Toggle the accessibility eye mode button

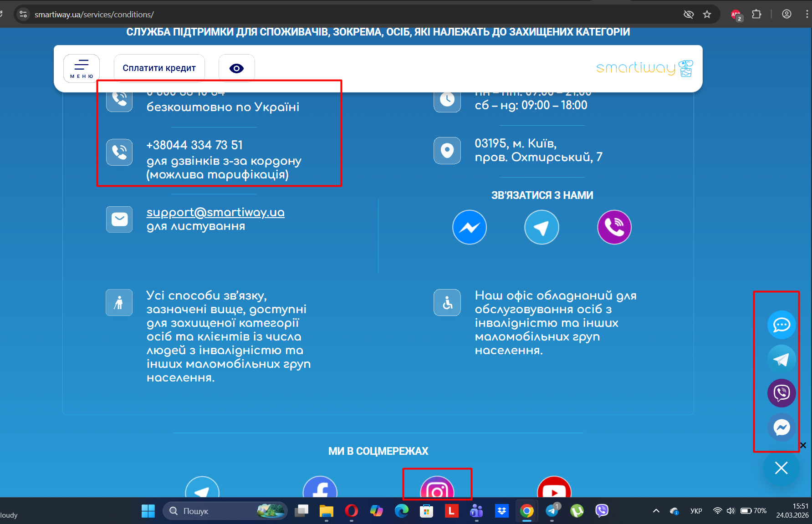point(236,68)
